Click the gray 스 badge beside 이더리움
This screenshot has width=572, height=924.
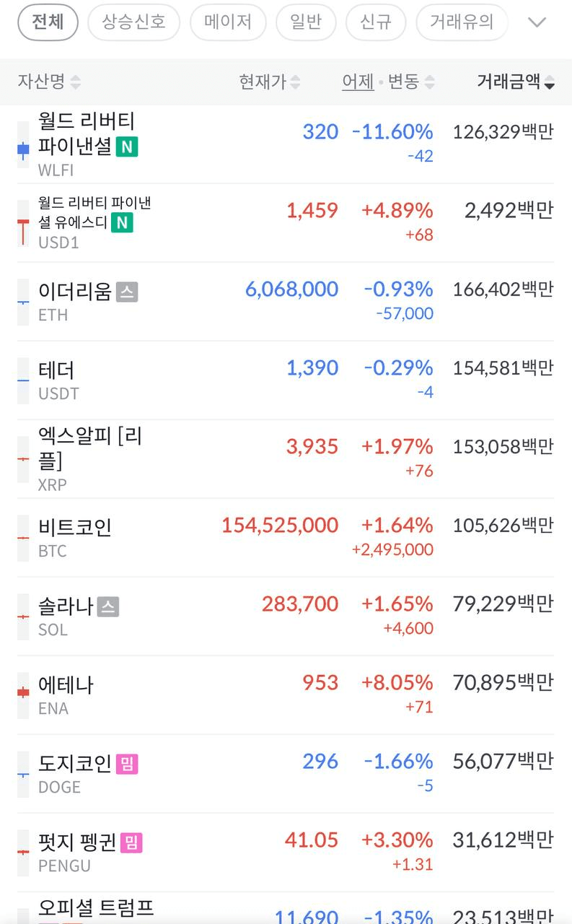tap(127, 292)
